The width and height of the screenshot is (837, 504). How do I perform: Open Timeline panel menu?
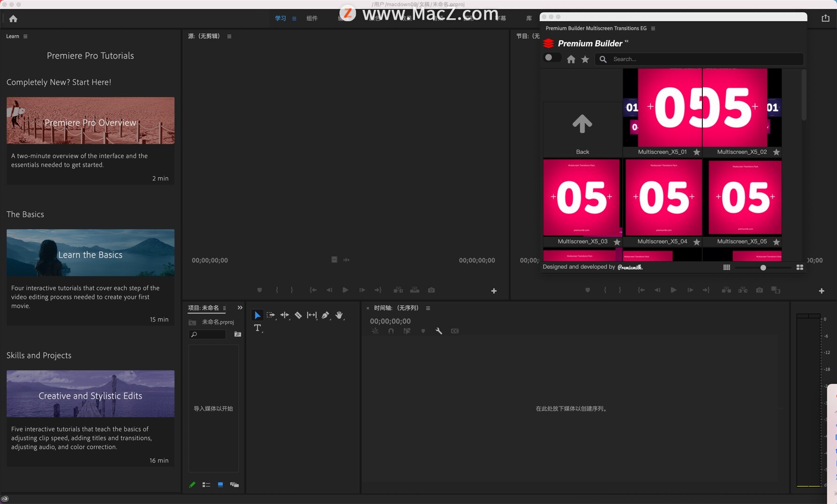click(428, 308)
